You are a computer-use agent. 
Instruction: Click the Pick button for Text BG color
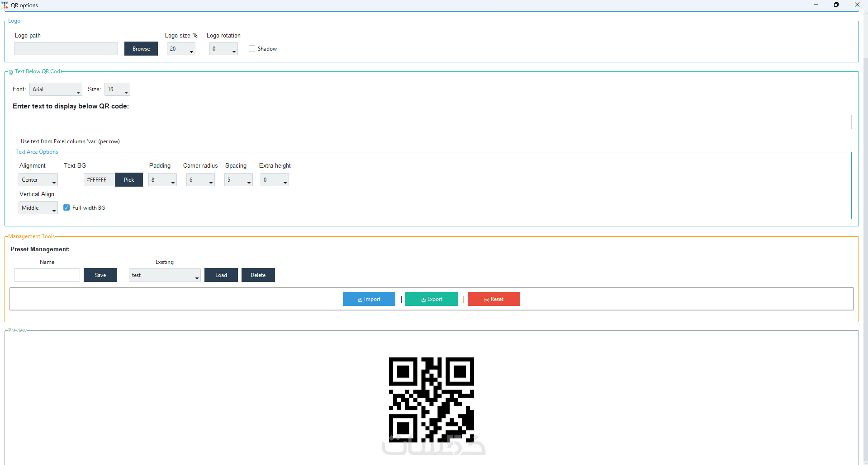click(x=129, y=180)
